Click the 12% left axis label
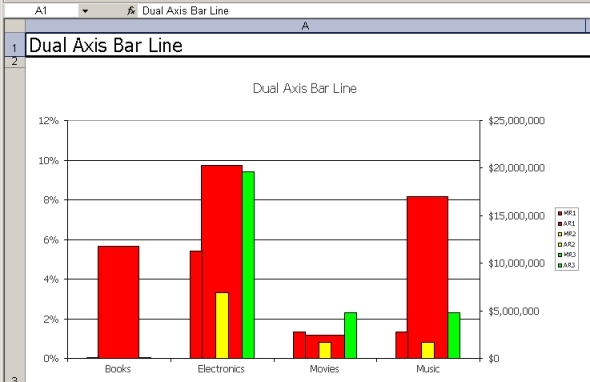The height and width of the screenshot is (382, 590). (49, 121)
